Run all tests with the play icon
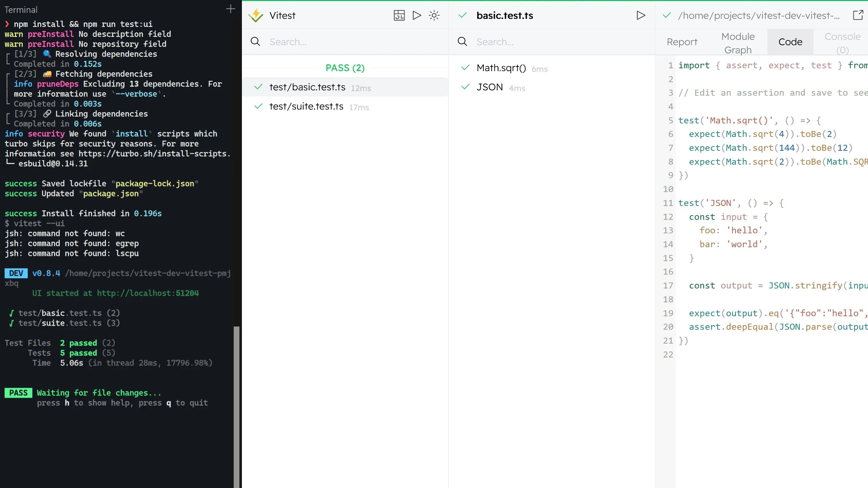This screenshot has height=488, width=868. [x=416, y=15]
